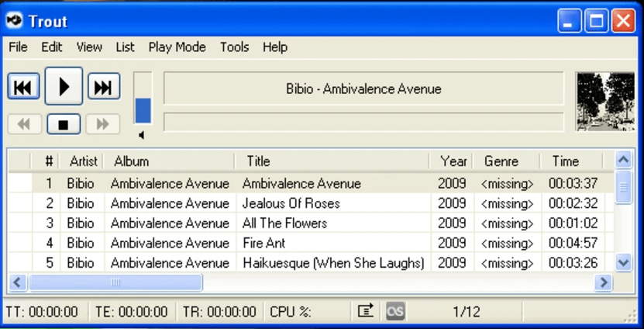Open the Tools menu
This screenshot has width=644, height=329.
(234, 47)
